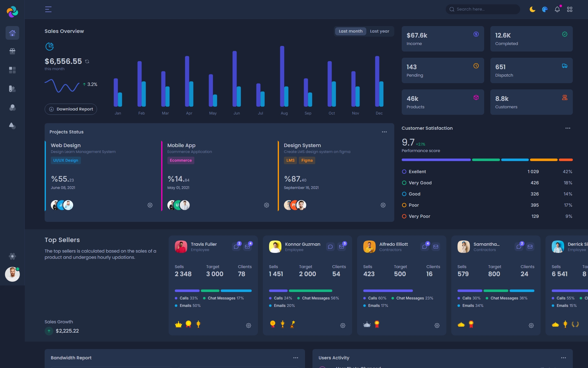Image resolution: width=588 pixels, height=368 pixels.
Task: Refresh the monthly sales amount
Action: pyautogui.click(x=87, y=61)
